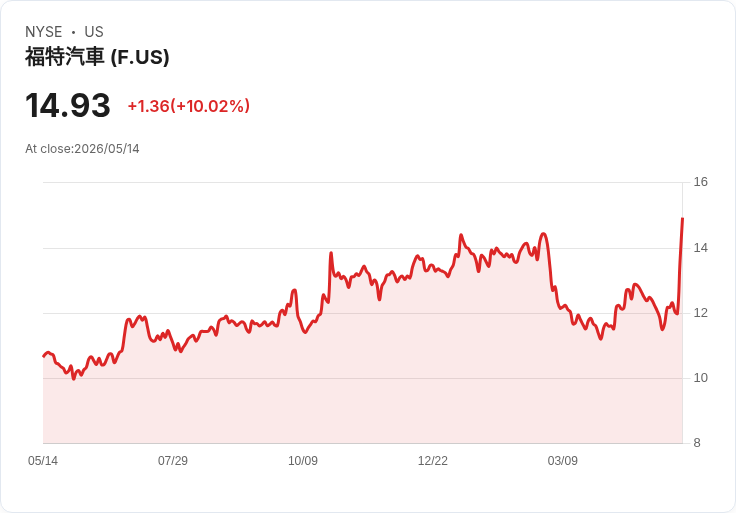Click the 16 price axis label
736x513 pixels.
pos(700,182)
